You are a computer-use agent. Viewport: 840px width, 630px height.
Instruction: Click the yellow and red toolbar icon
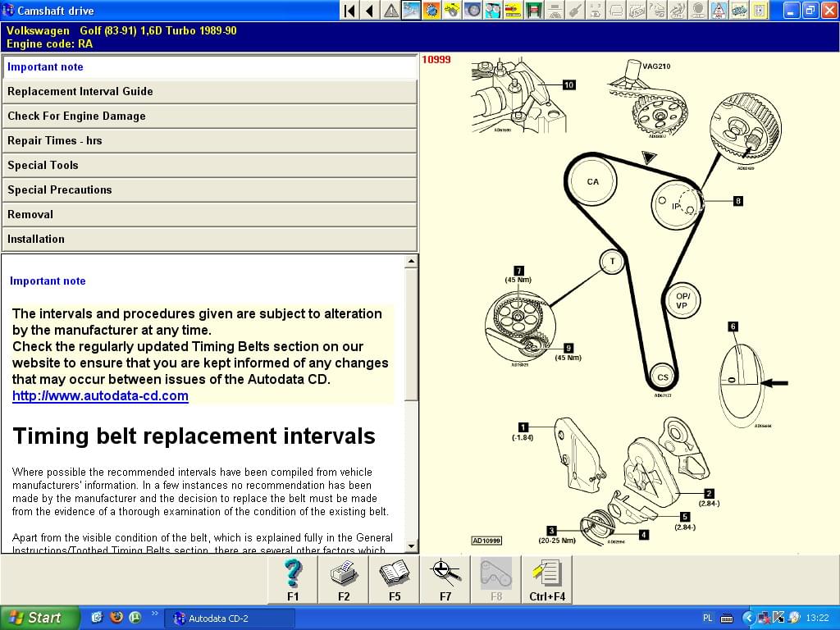[514, 10]
